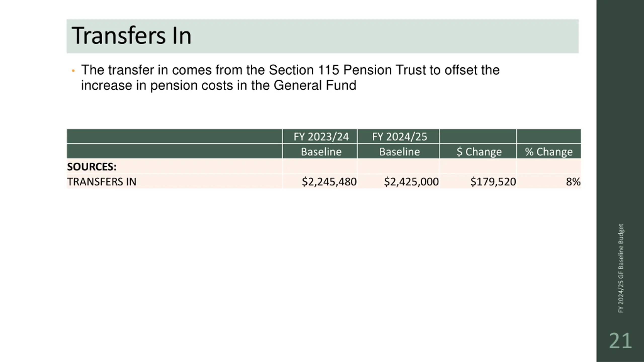Click the $2,425,000 table value
Image resolution: width=644 pixels, height=362 pixels.
tap(411, 182)
